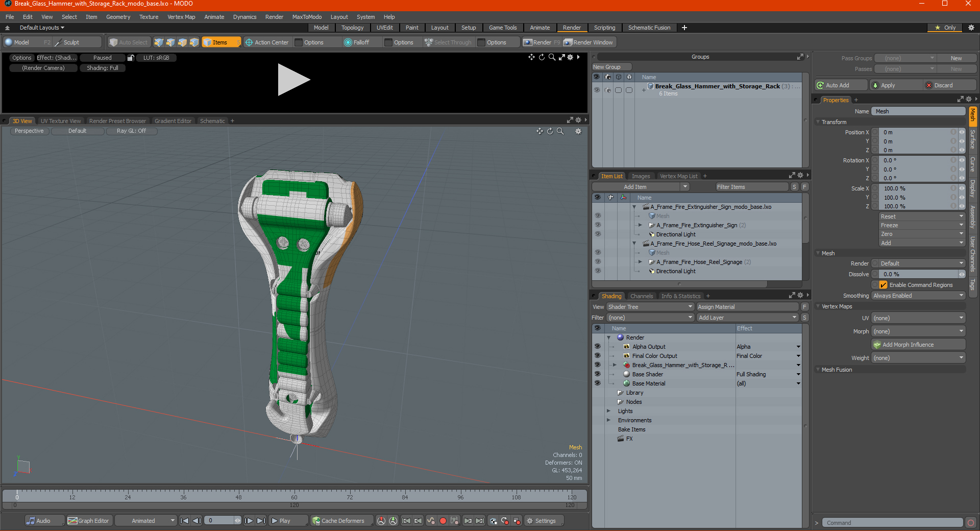
Task: Expand A_Frame_Fire_Hose_Reel_Signage tree item
Action: [x=640, y=262]
